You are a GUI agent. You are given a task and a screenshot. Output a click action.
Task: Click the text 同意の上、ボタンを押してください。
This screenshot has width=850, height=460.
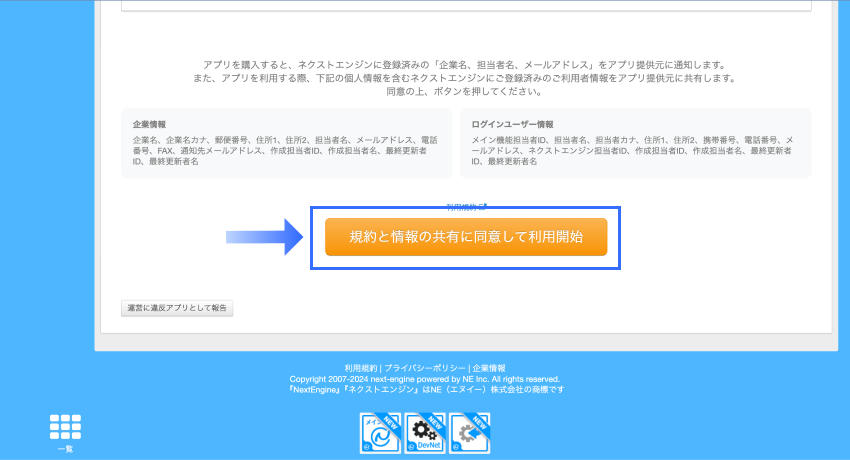[x=465, y=92]
